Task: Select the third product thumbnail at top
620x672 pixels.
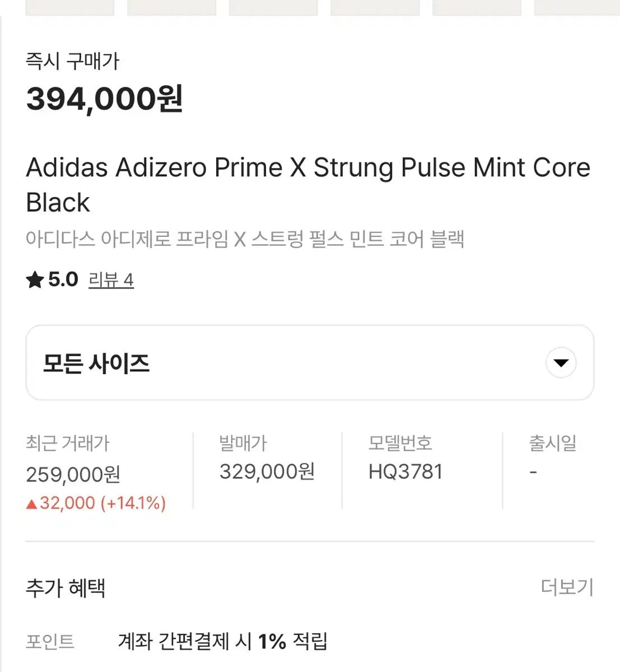Action: 273,8
